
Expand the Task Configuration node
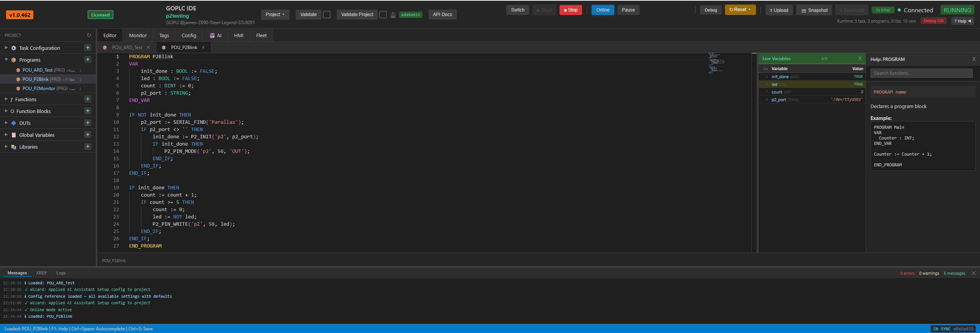pyautogui.click(x=6, y=48)
